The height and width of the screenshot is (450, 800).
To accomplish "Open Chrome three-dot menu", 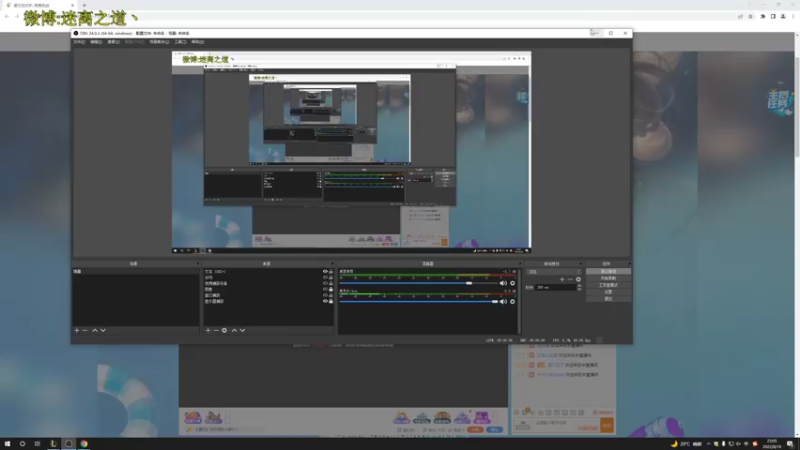I will pos(793,16).
